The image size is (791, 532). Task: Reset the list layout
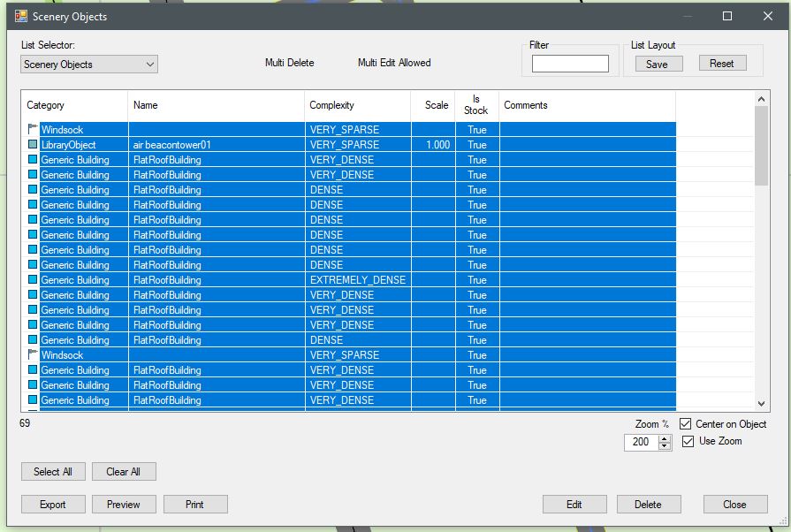tap(722, 64)
